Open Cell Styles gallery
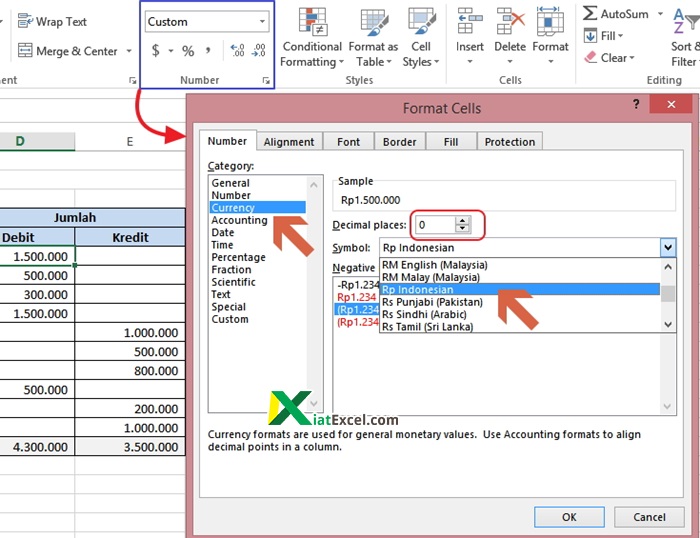This screenshot has height=538, width=700. pos(421,38)
